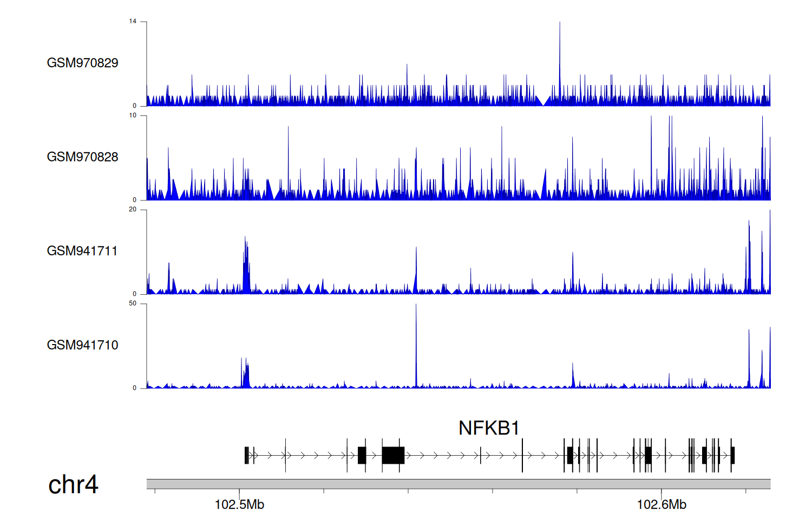Select the largest NFKB1 exon block
The height and width of the screenshot is (531, 812).
(393, 455)
